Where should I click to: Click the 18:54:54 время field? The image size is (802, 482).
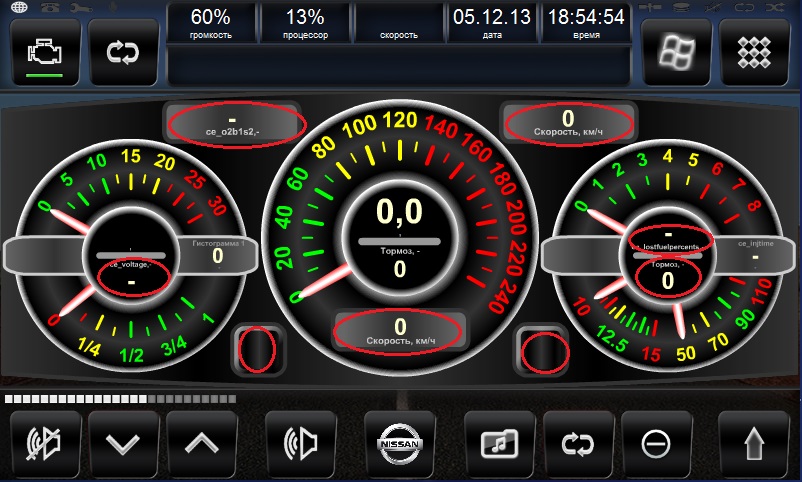click(x=587, y=24)
